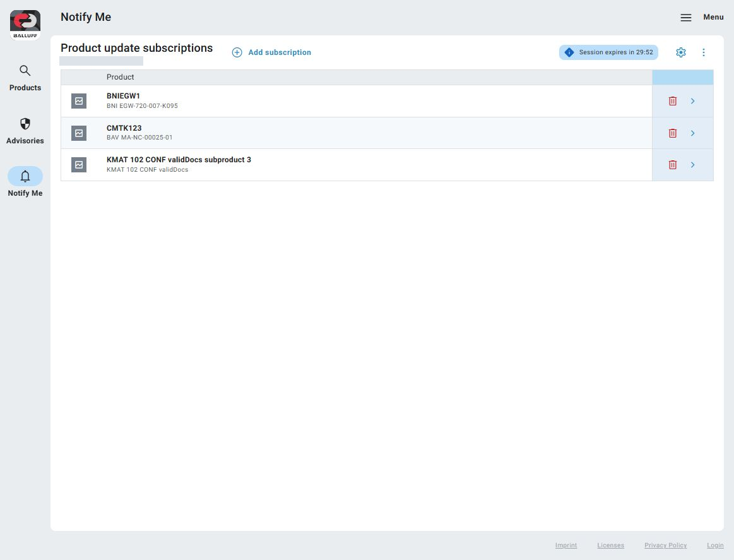Open KMAT 102 CONF subproduct 3 details chevron
Image resolution: width=734 pixels, height=560 pixels.
pos(693,165)
